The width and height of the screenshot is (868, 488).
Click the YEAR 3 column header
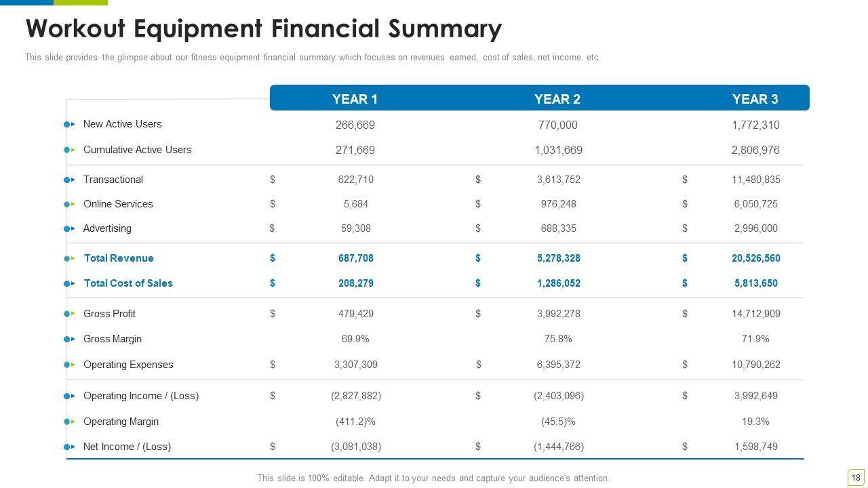click(x=755, y=99)
